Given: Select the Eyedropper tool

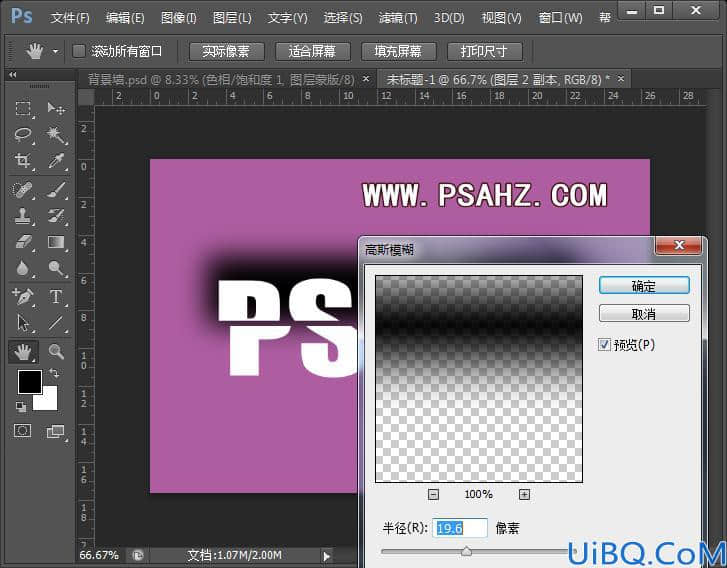Looking at the screenshot, I should pyautogui.click(x=56, y=161).
